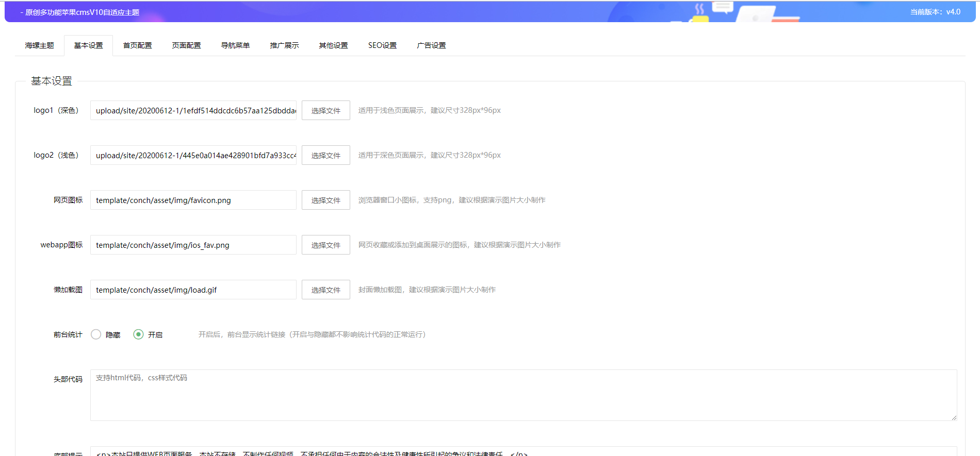Choose file for logo1（深色）
980x456 pixels.
tap(326, 110)
